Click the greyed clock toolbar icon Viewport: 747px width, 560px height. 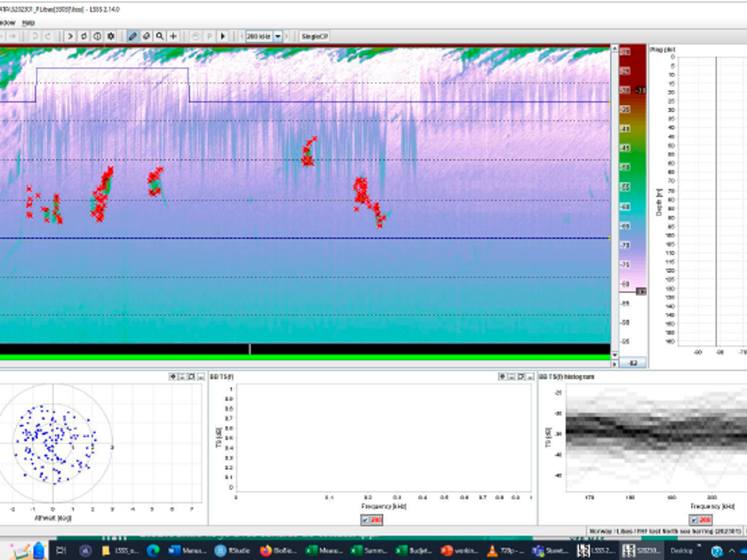[x=196, y=36]
